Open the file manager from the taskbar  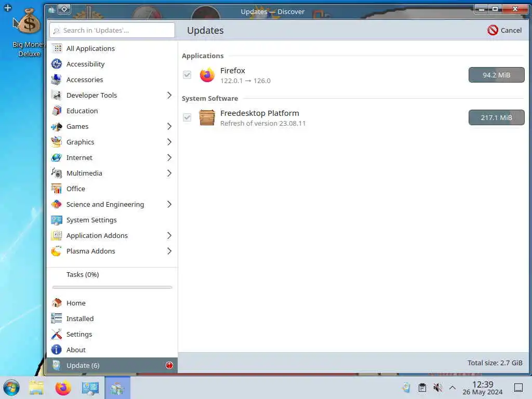pos(36,388)
